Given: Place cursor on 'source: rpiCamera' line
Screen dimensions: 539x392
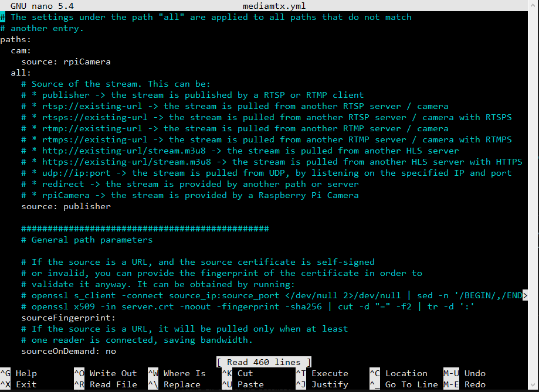Looking at the screenshot, I should (x=66, y=62).
